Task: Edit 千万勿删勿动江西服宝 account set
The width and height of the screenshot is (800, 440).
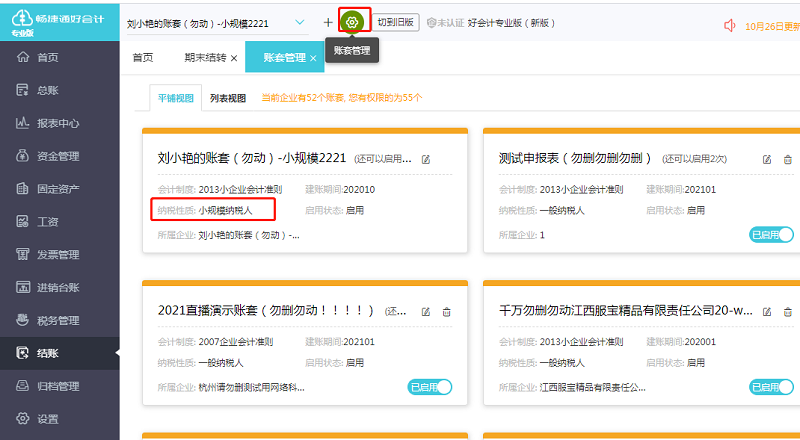Action: click(767, 312)
